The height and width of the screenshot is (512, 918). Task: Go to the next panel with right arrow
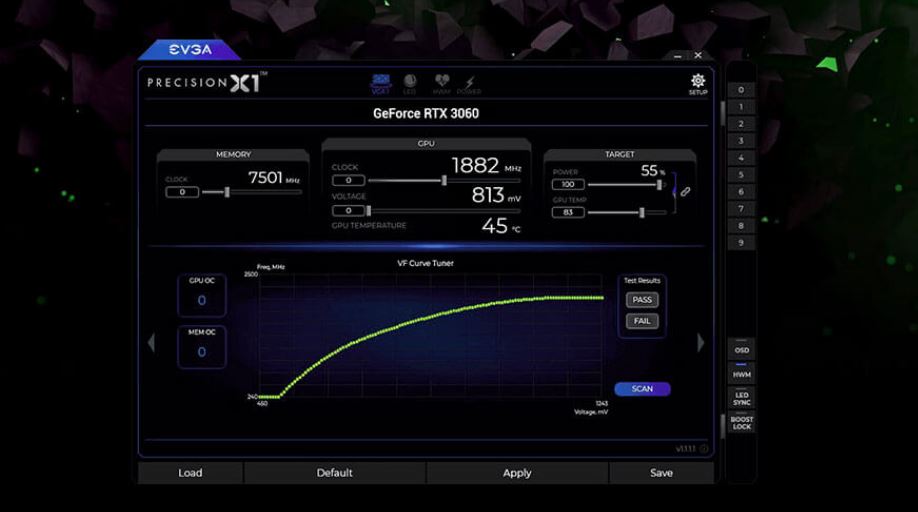pos(700,343)
